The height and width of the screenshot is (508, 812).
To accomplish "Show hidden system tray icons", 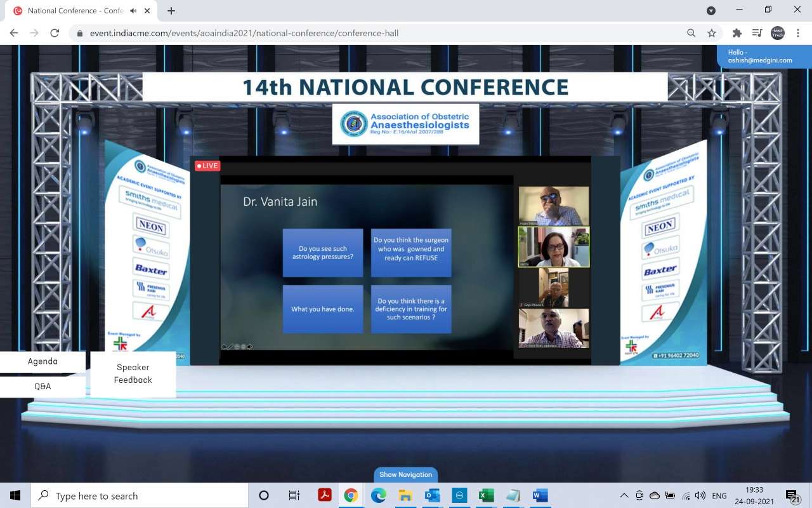I will pyautogui.click(x=624, y=495).
